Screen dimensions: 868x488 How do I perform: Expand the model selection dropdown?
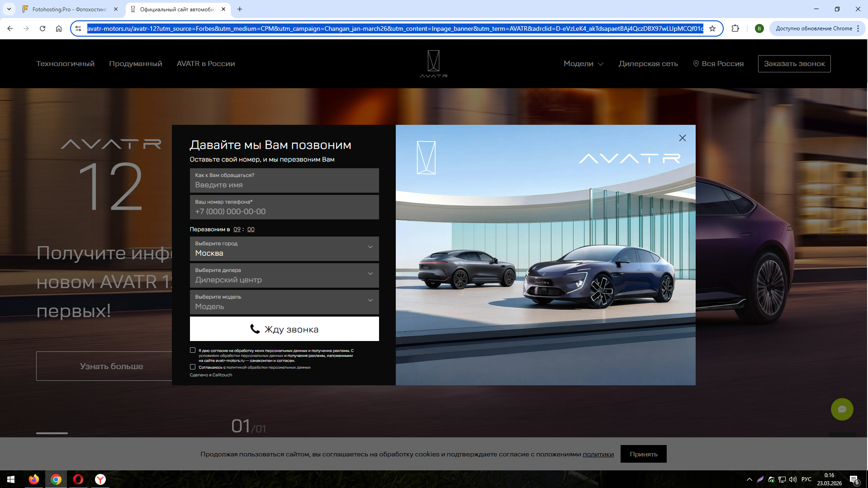point(284,302)
